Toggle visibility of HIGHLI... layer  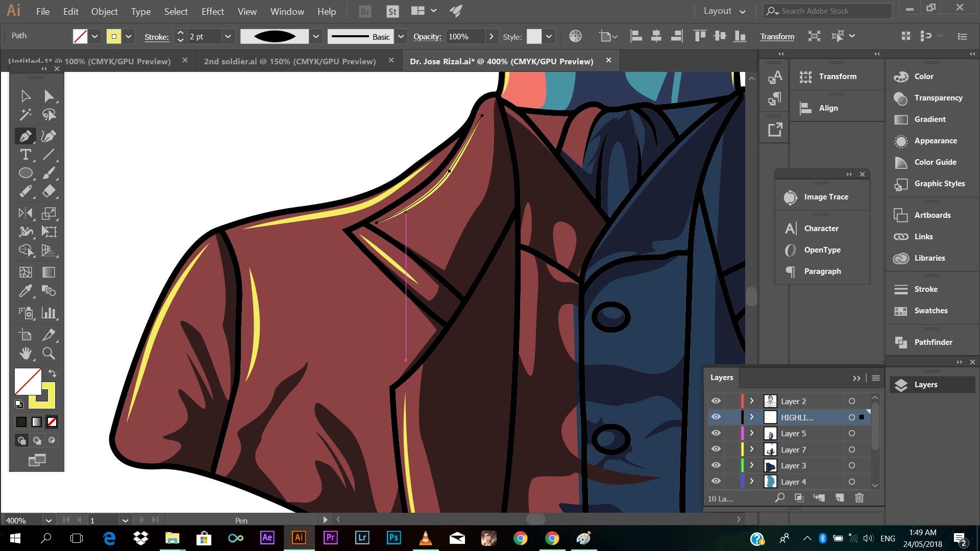[716, 417]
